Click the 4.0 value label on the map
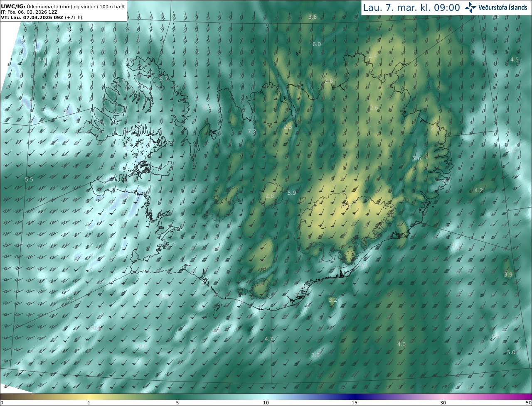This screenshot has height=406, width=532. pos(401,344)
